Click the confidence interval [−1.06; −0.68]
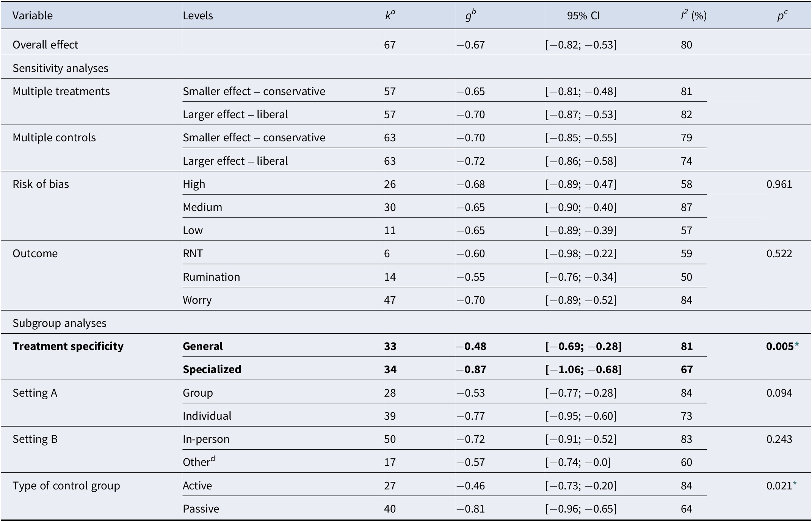Image resolution: width=812 pixels, height=522 pixels. point(583,369)
